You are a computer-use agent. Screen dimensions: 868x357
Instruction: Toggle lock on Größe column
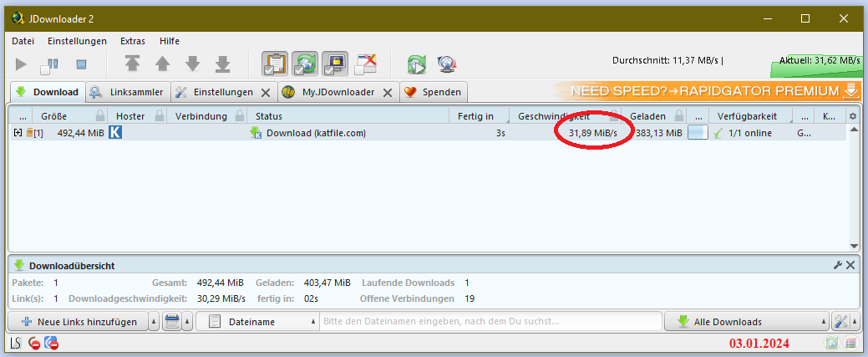[100, 116]
